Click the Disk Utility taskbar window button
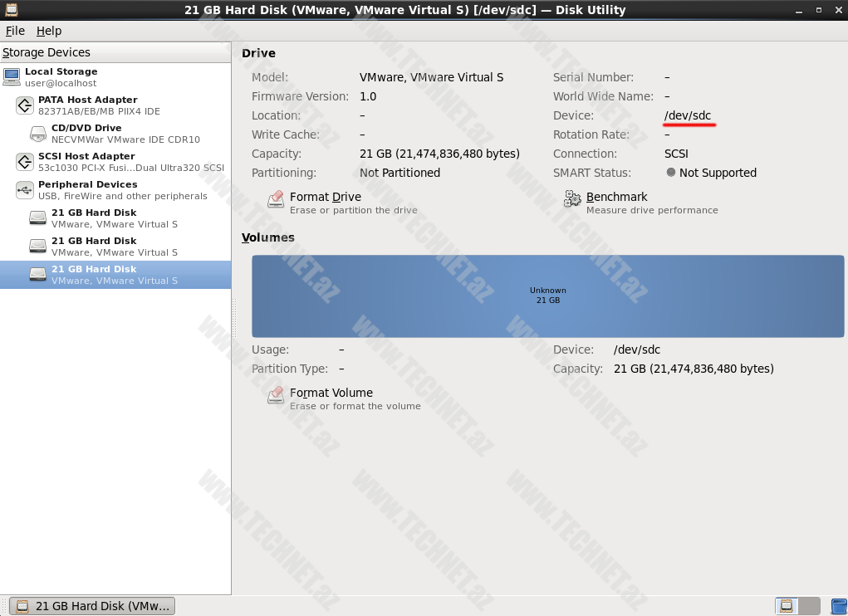Viewport: 848px width, 616px height. 93,606
